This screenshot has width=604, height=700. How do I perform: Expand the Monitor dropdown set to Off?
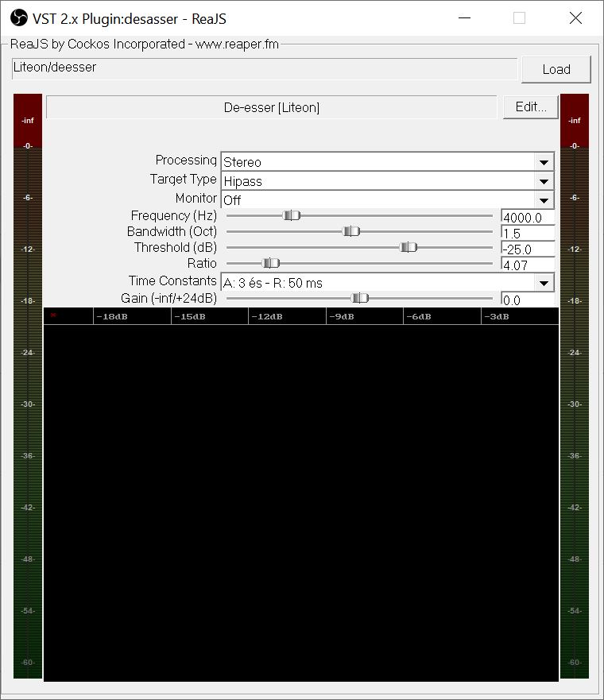pyautogui.click(x=544, y=200)
